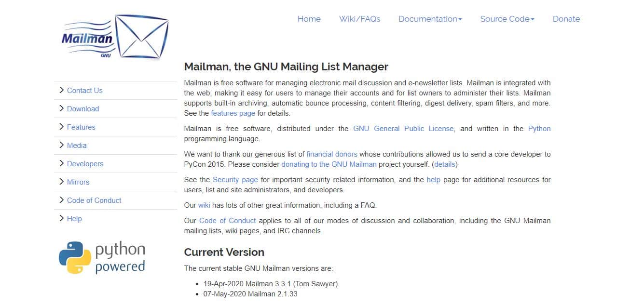Image resolution: width=644 pixels, height=306 pixels.
Task: Open the features page link
Action: point(233,113)
